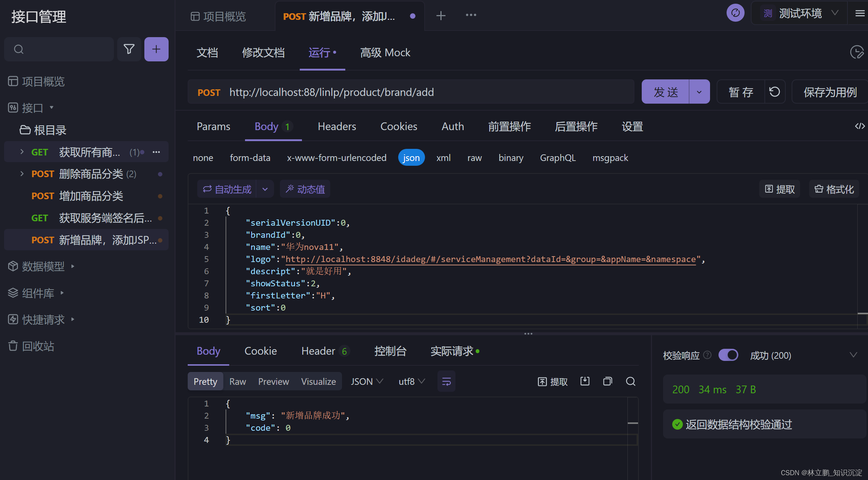
Task: Click response download/save icon
Action: click(x=585, y=381)
